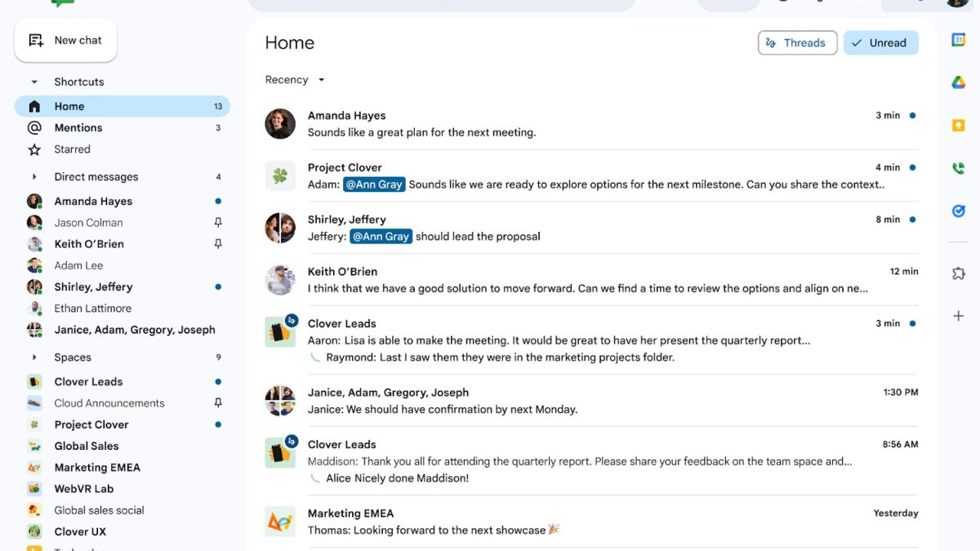Select Home in the sidebar shortcuts
The width and height of the screenshot is (980, 551).
point(122,106)
